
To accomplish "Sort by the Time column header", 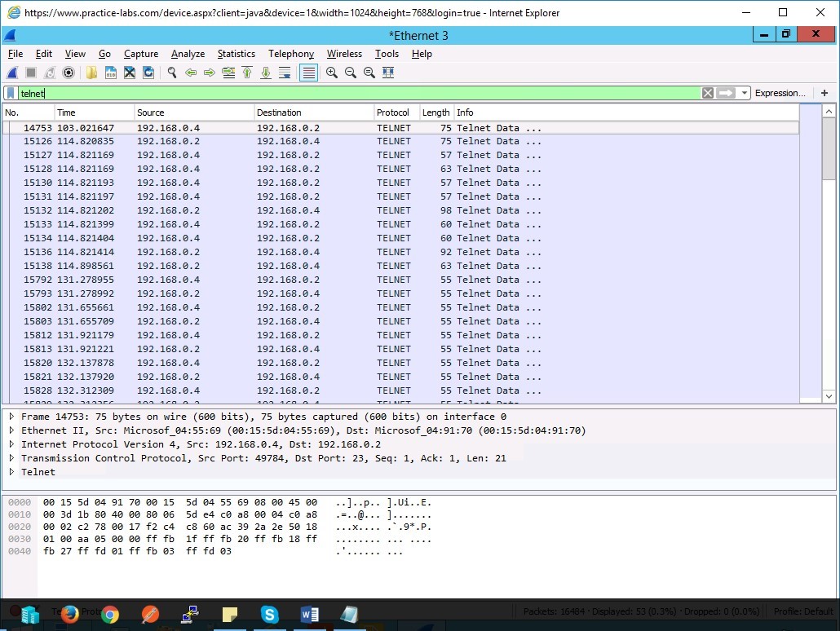I will 95,113.
